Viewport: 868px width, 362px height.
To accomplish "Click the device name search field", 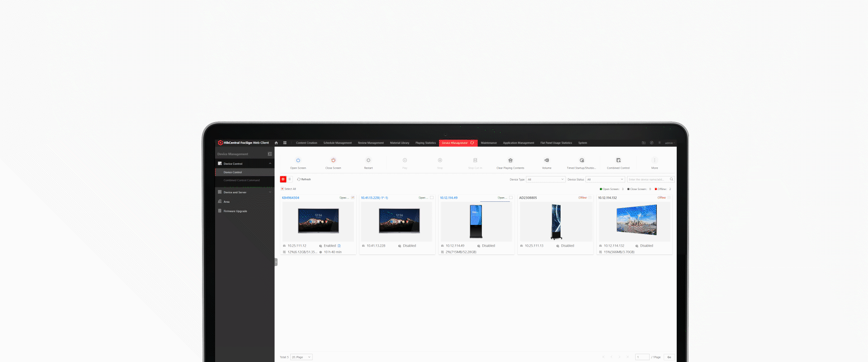I will pyautogui.click(x=647, y=180).
